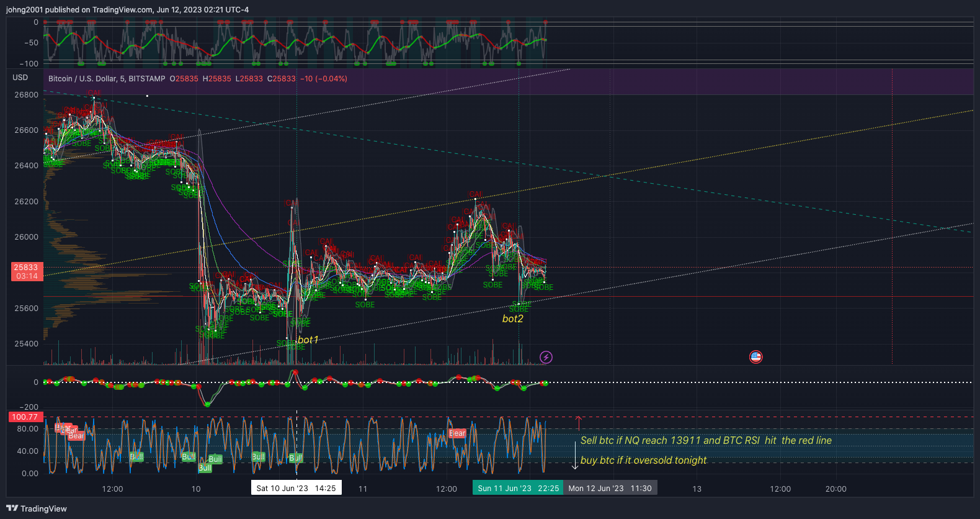
Task: Click the 25600 price axis label
Action: (26, 309)
